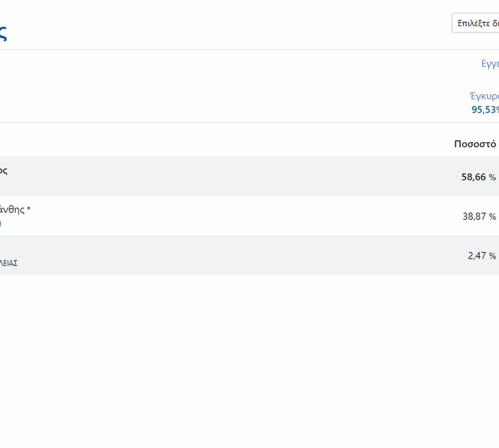Click the 38,87 % percentage value
Viewport: 499px width, 448px height.
click(x=478, y=216)
